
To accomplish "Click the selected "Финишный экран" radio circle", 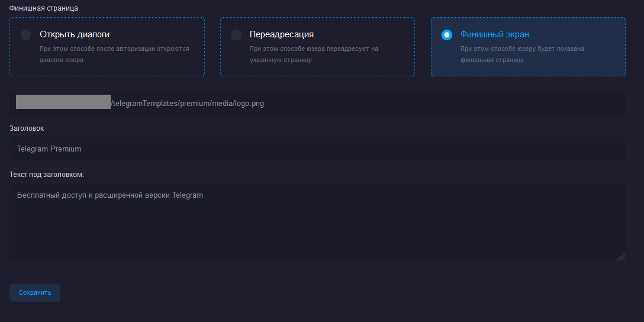I will [447, 35].
